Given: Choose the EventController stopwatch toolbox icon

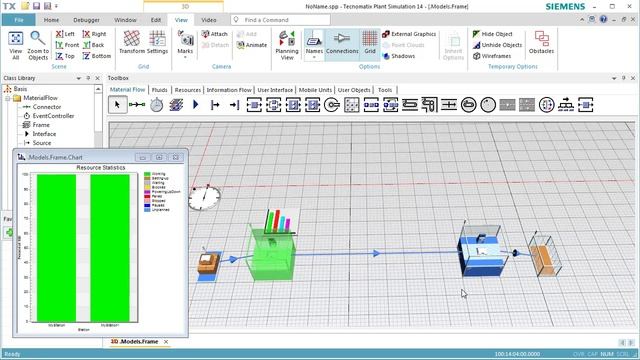Looking at the screenshot, I should tap(157, 105).
